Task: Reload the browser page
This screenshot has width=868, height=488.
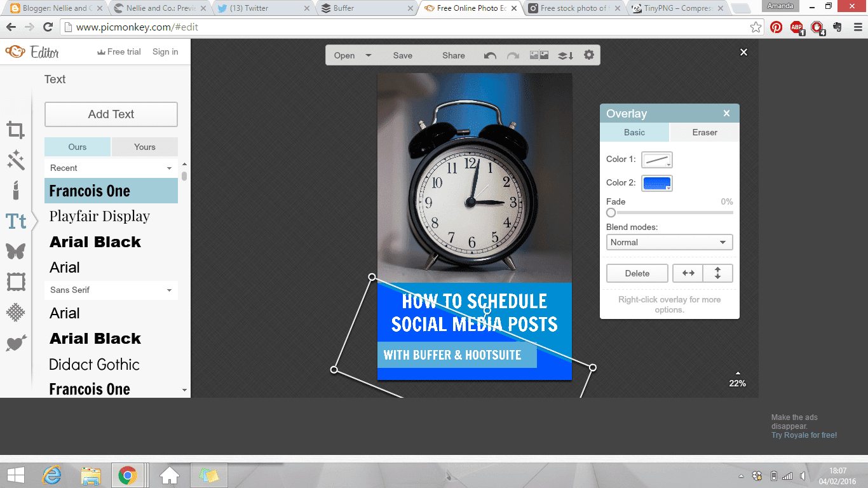Action: (48, 27)
